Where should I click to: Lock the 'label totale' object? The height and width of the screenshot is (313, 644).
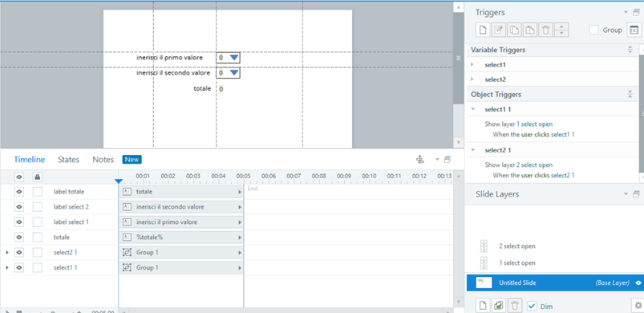38,192
